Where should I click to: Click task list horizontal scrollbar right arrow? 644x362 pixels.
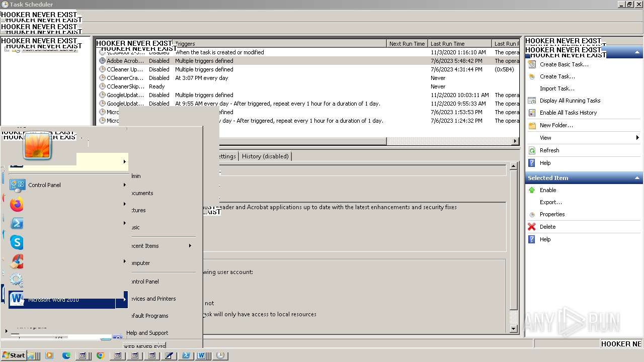515,141
